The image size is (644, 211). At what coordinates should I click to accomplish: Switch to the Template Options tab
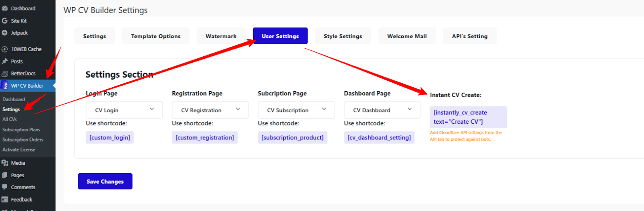click(156, 36)
